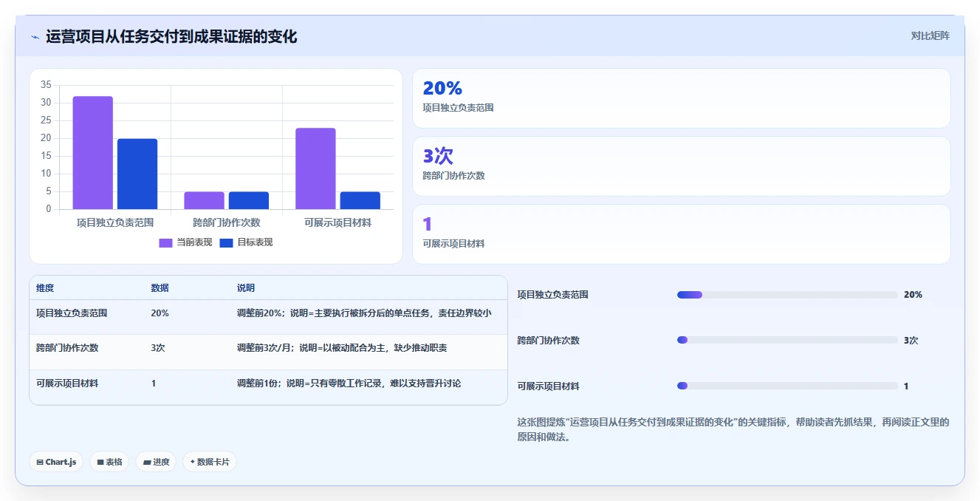Click the purple 当前表现 bar for 可展示项目材料

click(315, 168)
